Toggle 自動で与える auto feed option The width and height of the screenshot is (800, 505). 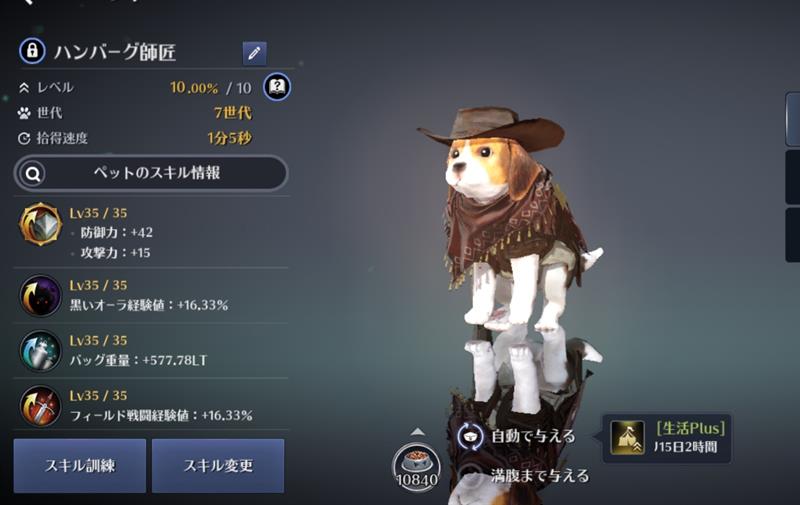point(516,437)
